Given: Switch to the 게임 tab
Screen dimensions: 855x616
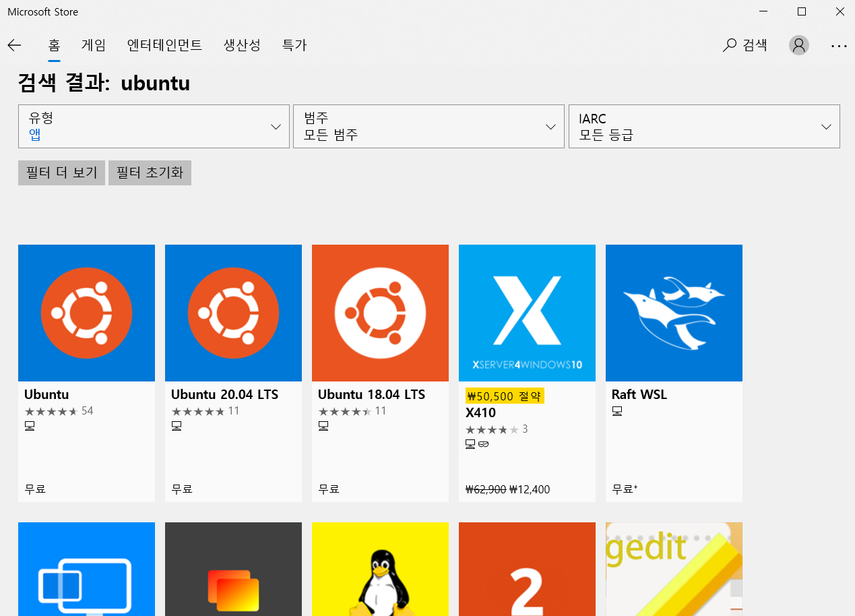Looking at the screenshot, I should click(94, 45).
